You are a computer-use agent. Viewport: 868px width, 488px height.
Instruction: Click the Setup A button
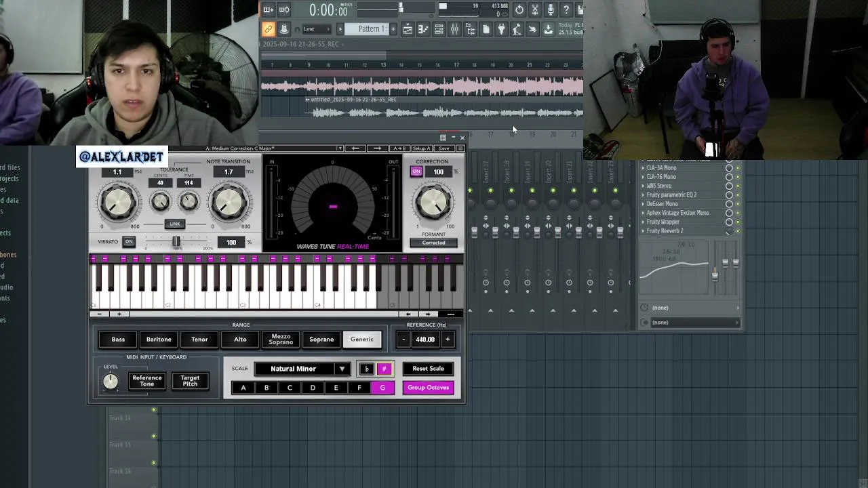422,148
